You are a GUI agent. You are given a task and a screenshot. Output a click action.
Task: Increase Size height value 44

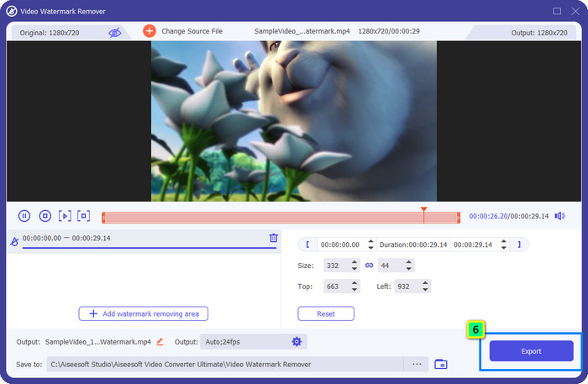[409, 262]
